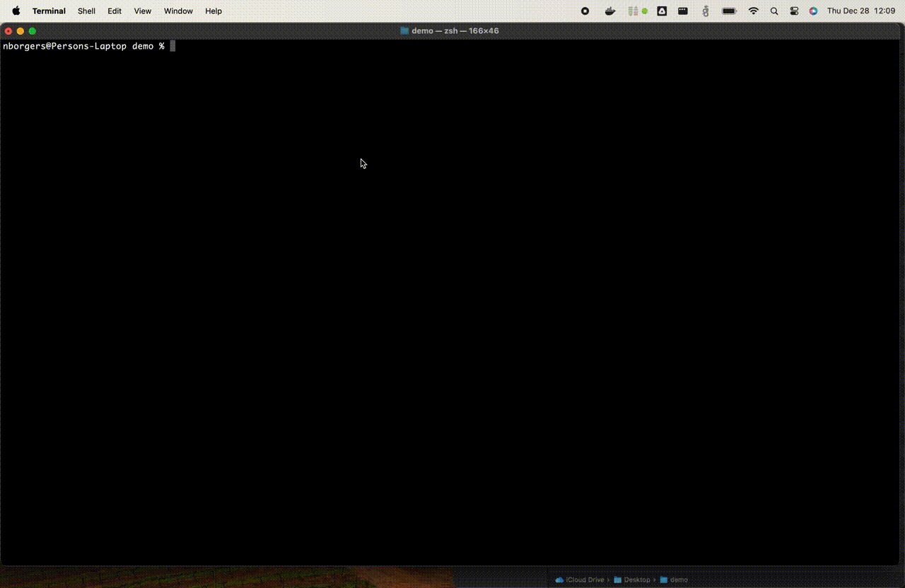Close the Terminal window with red button
Screen dimensions: 905x588
[x=8, y=31]
